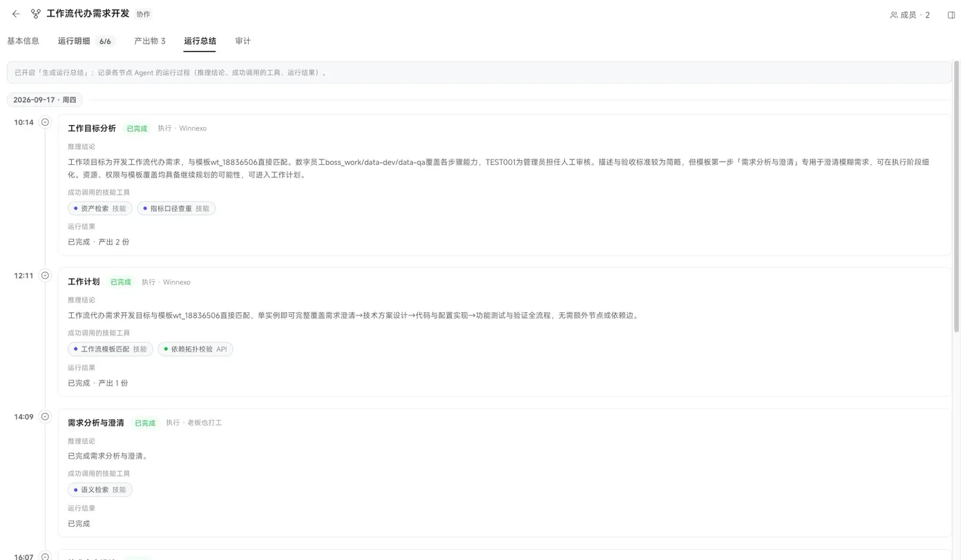Screen dimensions: 967x560
Task: Click the date chip 2026-09-17 · 周四
Action: tap(45, 100)
